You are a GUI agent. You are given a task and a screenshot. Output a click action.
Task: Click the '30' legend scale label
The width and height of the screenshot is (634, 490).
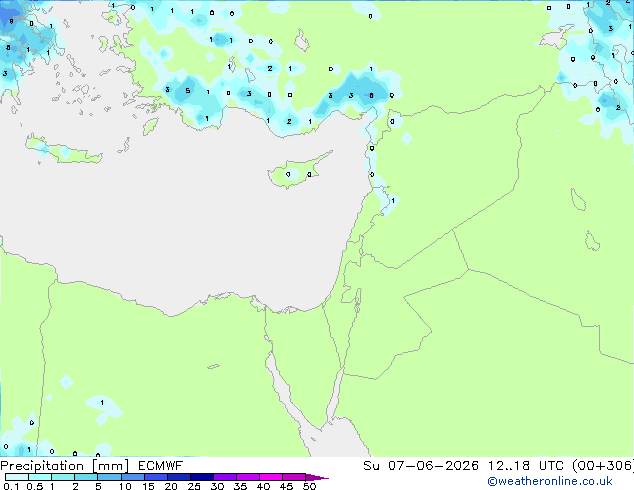point(217,486)
